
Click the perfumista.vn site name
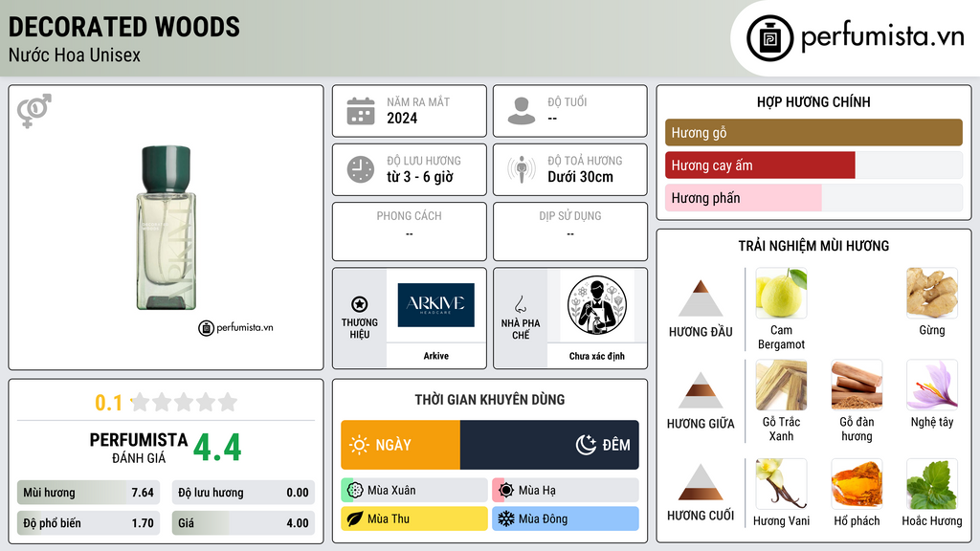click(x=882, y=37)
